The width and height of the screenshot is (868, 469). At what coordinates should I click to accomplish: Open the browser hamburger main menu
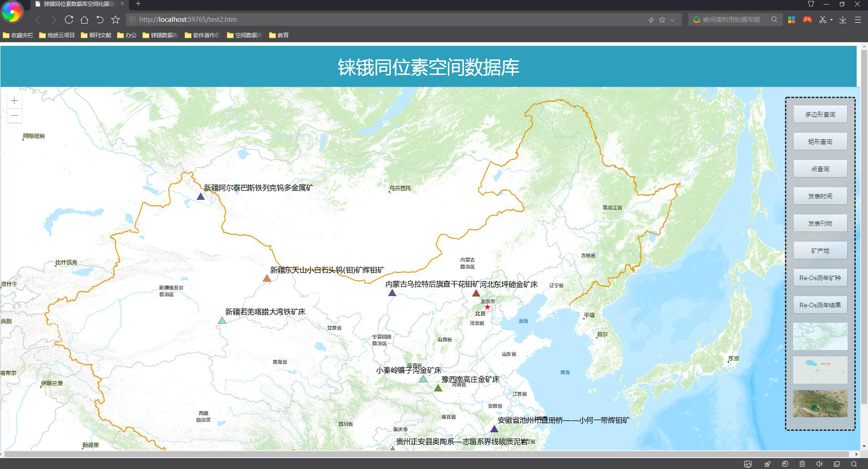(858, 20)
